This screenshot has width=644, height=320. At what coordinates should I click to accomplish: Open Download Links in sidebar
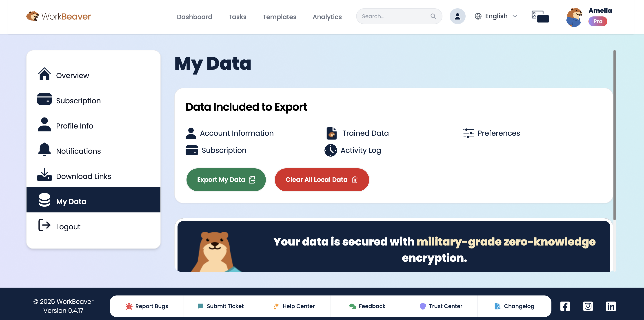[x=83, y=176]
